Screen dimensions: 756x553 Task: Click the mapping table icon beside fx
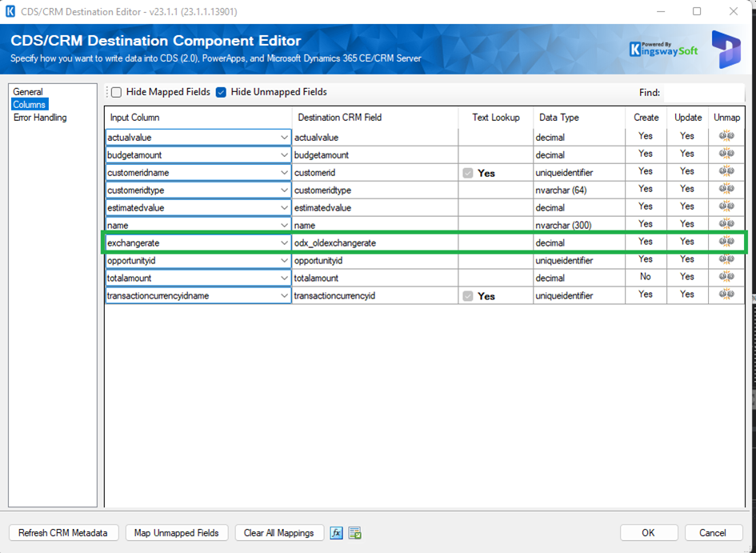pos(355,533)
